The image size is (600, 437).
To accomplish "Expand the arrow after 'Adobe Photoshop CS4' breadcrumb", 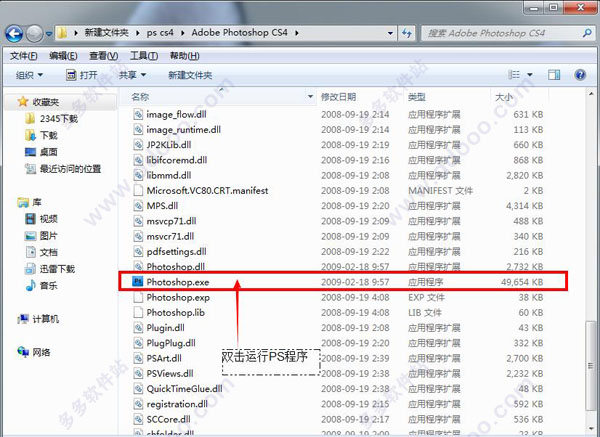I will point(297,33).
